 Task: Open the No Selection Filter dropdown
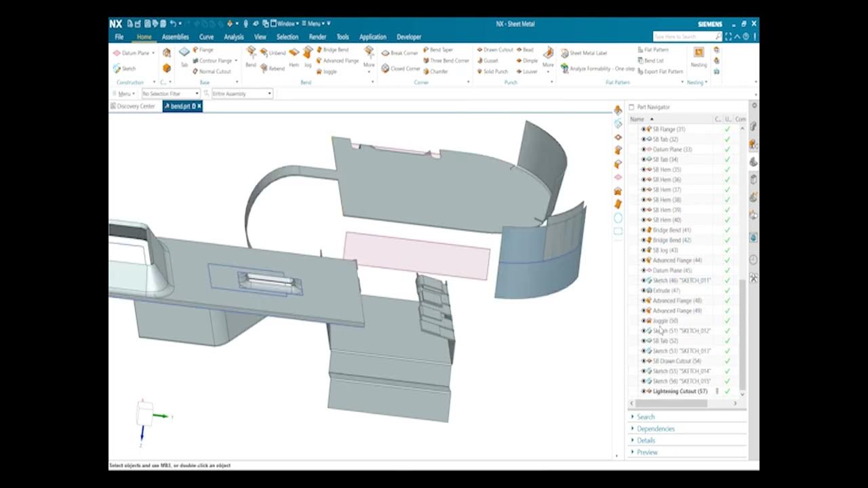170,94
